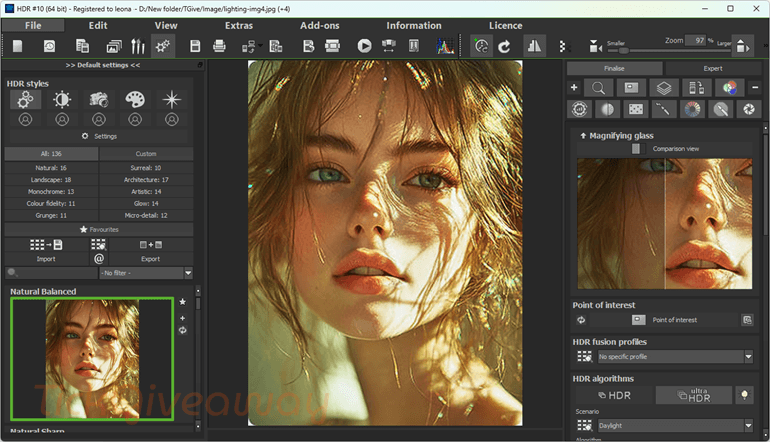Switch to the Expert tab
770x442 pixels.
(x=713, y=68)
